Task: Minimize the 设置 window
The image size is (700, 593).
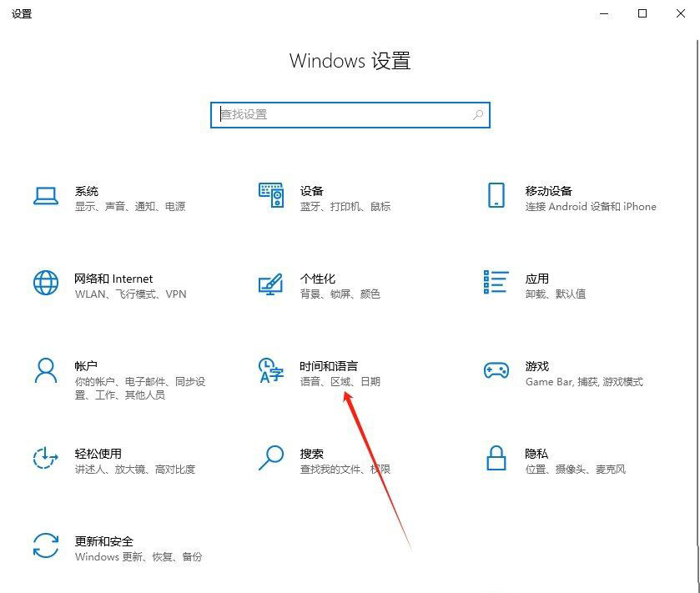Action: point(604,14)
